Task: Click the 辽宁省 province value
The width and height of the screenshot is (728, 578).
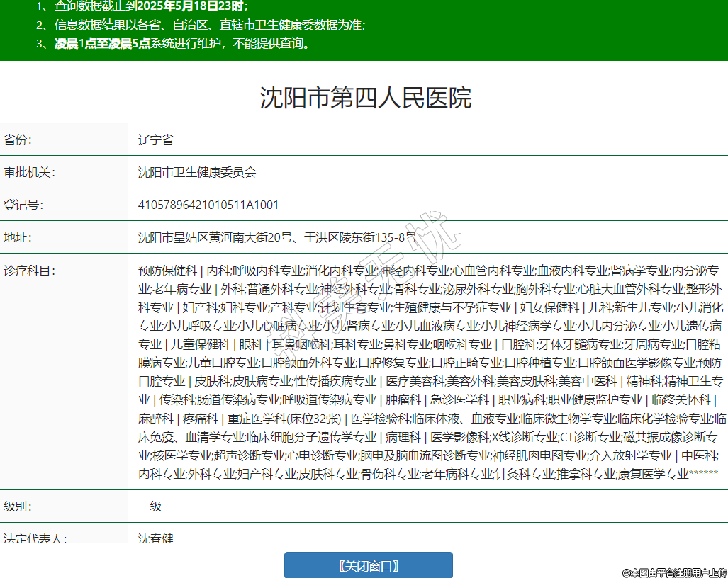Action: [155, 140]
